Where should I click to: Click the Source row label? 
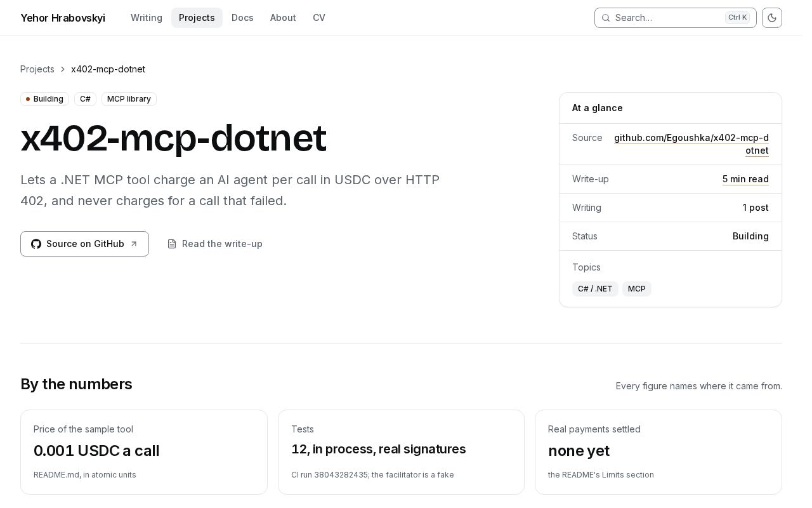(x=587, y=138)
